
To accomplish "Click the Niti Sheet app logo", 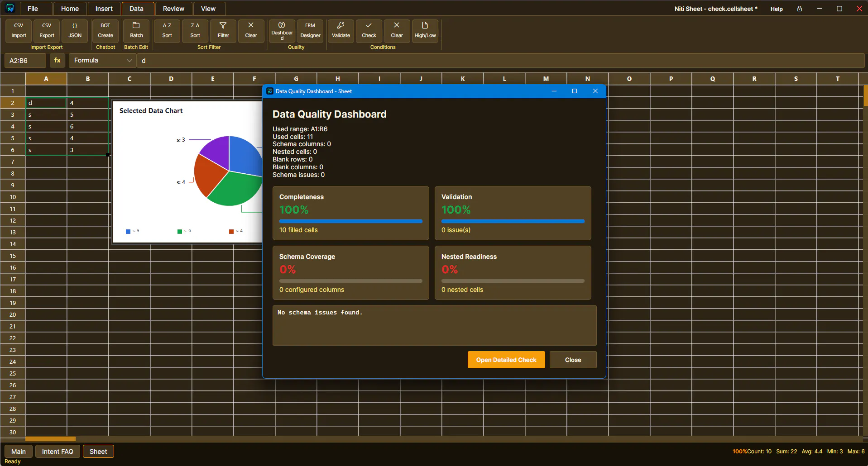I will [x=10, y=8].
